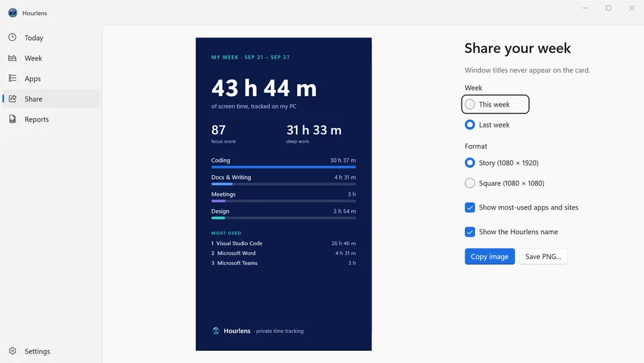Click the Share your week heading
This screenshot has height=363, width=644.
pyautogui.click(x=517, y=48)
